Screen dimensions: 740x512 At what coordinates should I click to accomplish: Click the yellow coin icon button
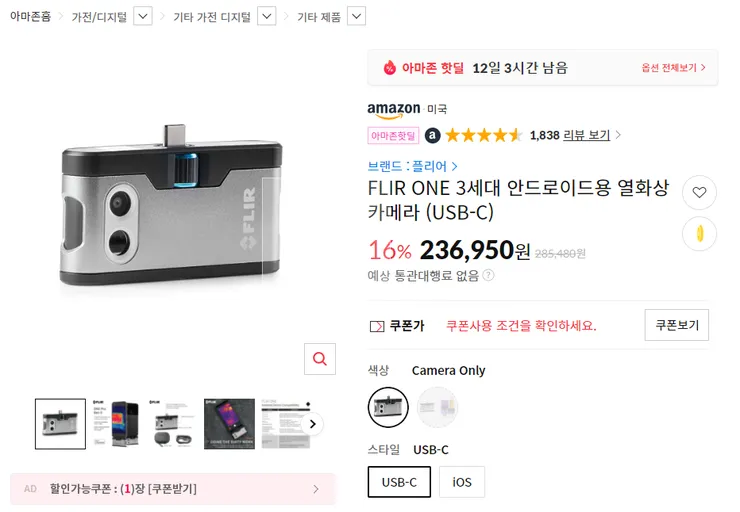(x=699, y=234)
